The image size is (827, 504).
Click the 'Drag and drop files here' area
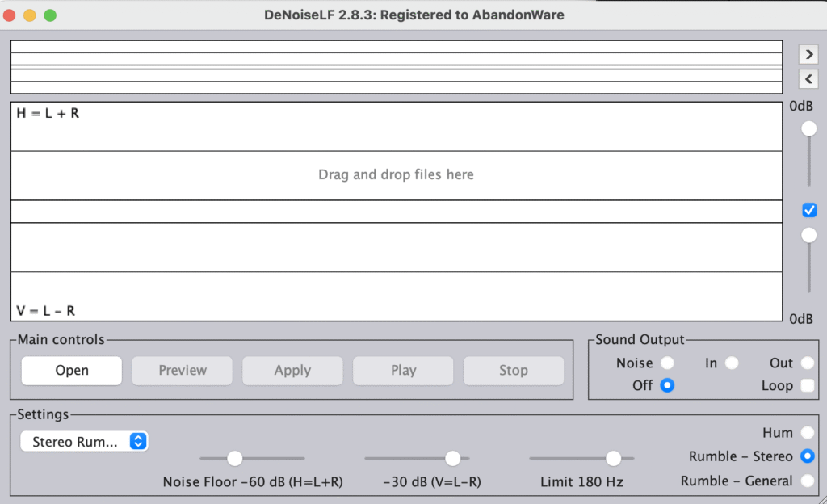[x=396, y=175]
